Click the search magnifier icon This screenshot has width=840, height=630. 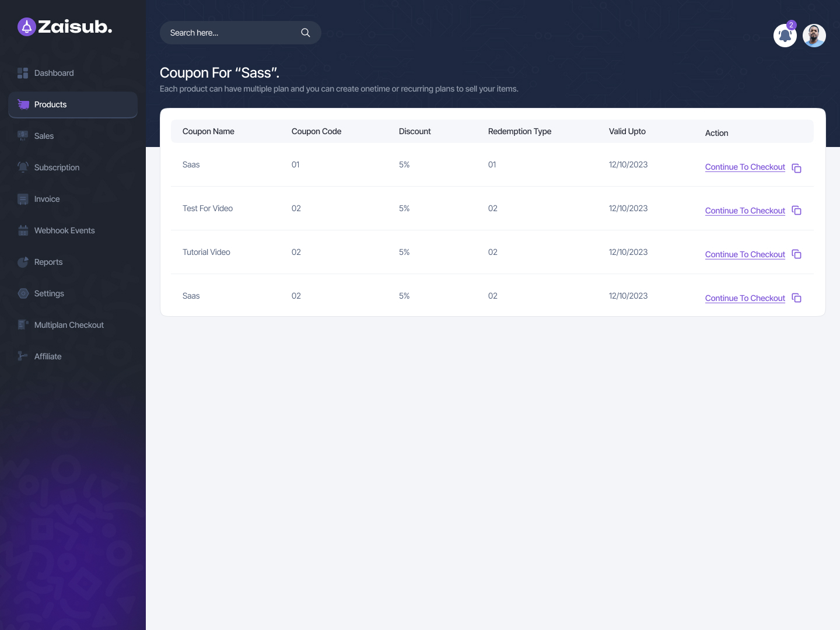[x=305, y=33]
